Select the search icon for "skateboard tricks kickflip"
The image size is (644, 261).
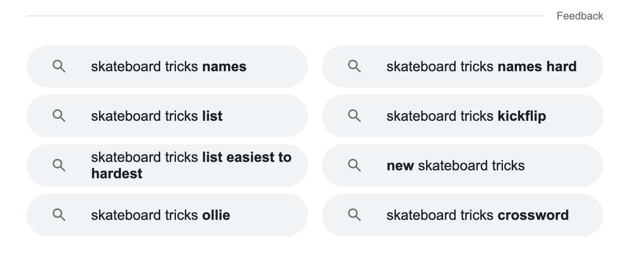point(354,116)
